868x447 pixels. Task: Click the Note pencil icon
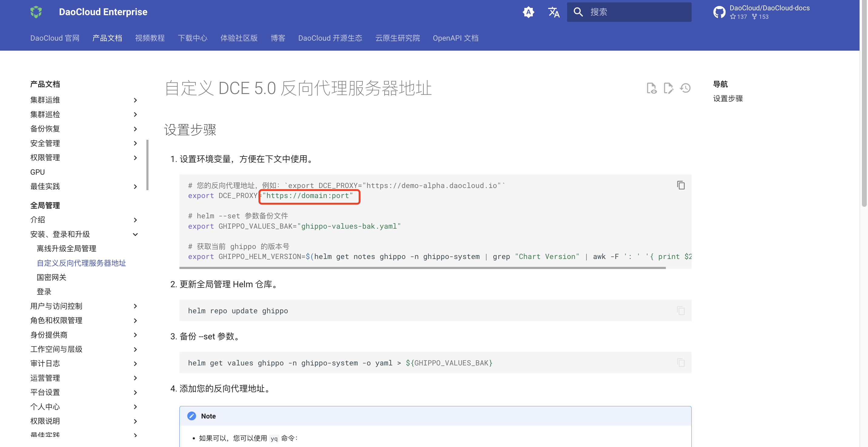pos(192,416)
